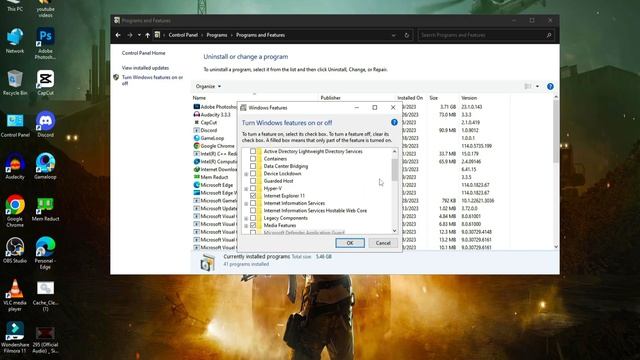Click the change view icon in the toolbar
This screenshot has width=640, height=360.
[x=528, y=87]
